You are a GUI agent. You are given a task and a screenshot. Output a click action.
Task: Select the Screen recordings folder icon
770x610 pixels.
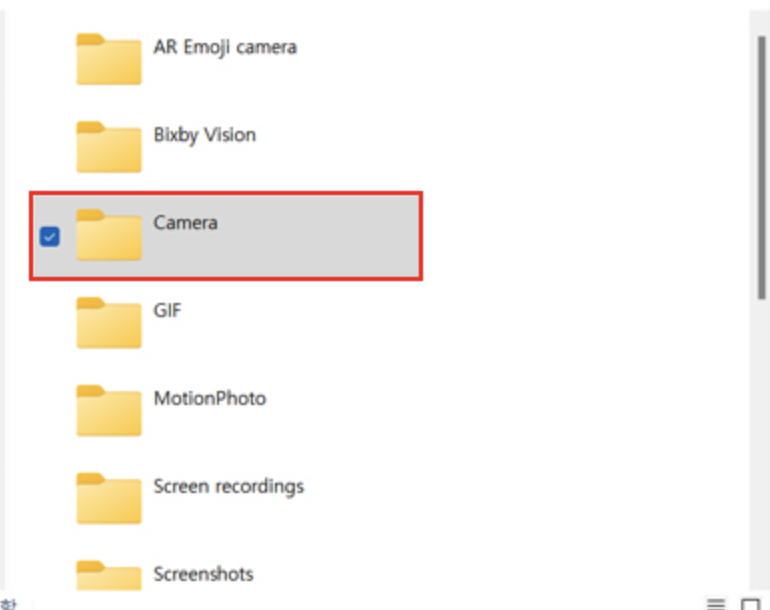(x=109, y=499)
